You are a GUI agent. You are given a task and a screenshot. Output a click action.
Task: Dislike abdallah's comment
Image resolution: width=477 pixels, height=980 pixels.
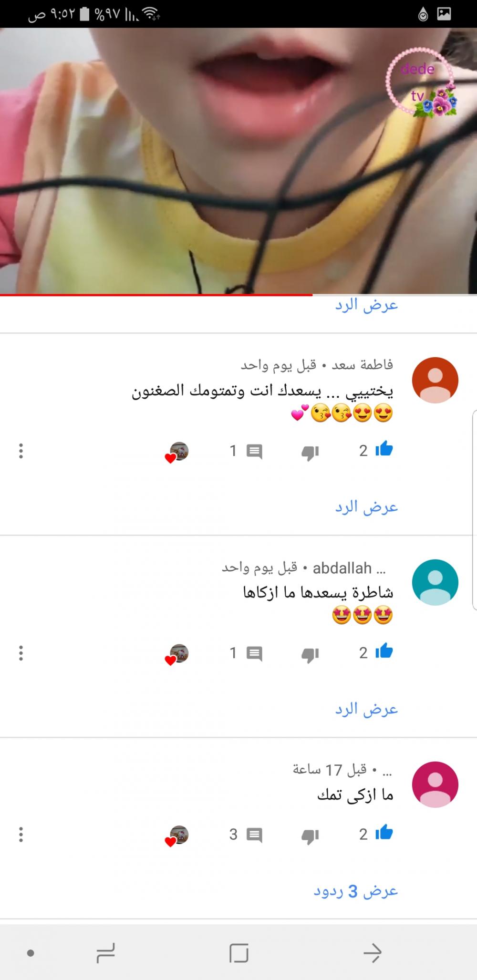[310, 655]
